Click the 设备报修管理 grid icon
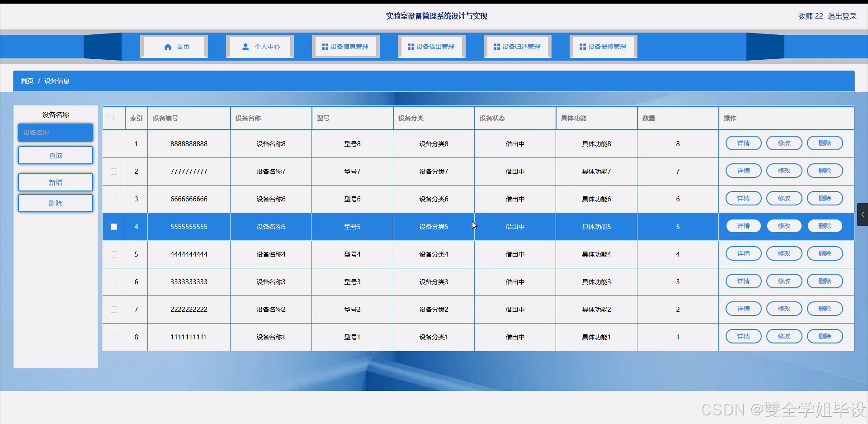This screenshot has height=424, width=868. coord(582,47)
